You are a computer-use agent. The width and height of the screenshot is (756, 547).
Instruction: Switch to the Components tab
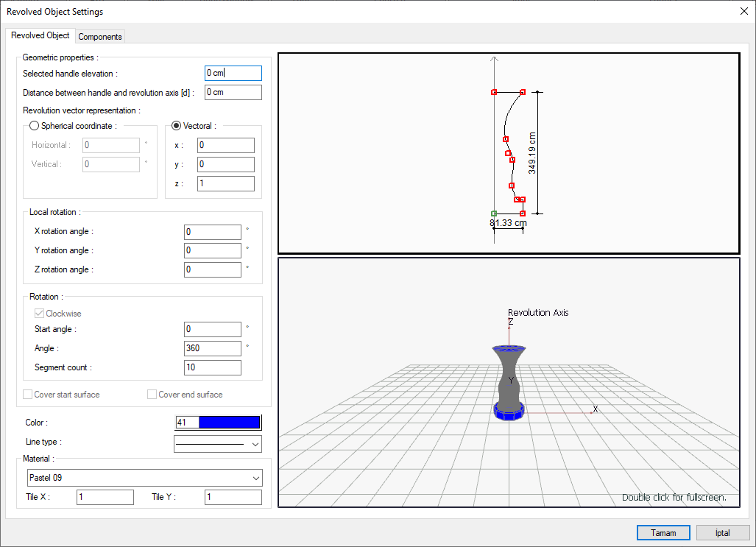point(99,36)
